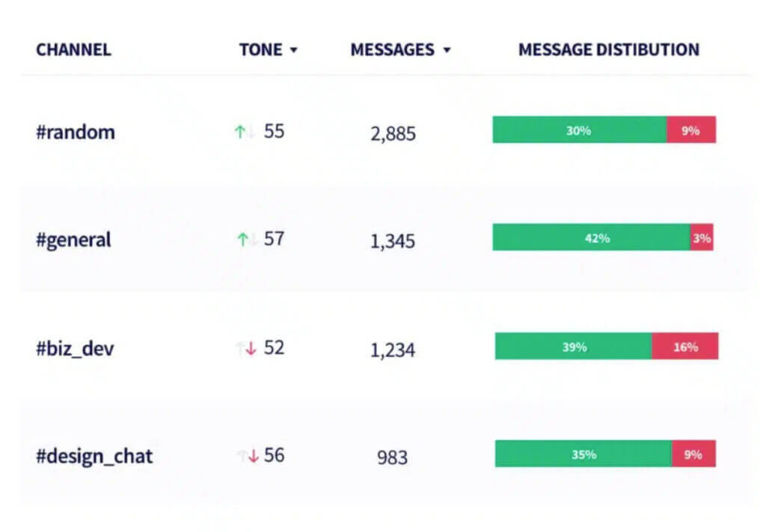Open the #random channel
Screen dimensions: 766x532
tap(76, 132)
